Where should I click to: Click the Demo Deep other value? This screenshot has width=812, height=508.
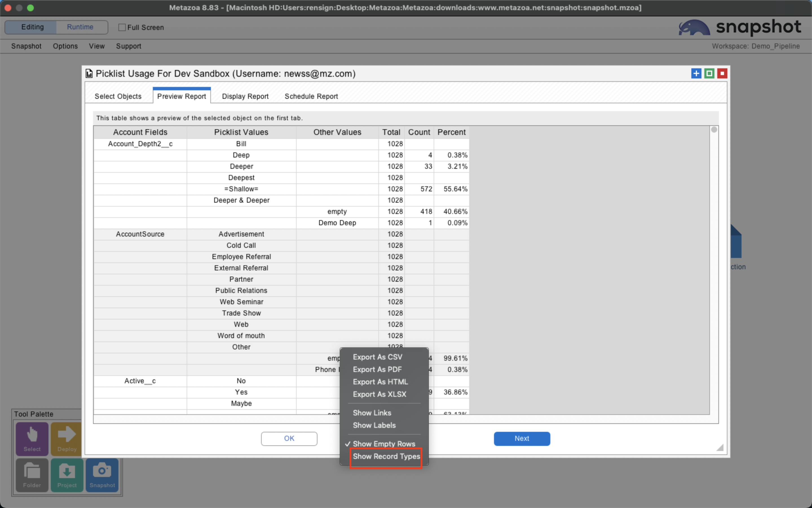(337, 223)
